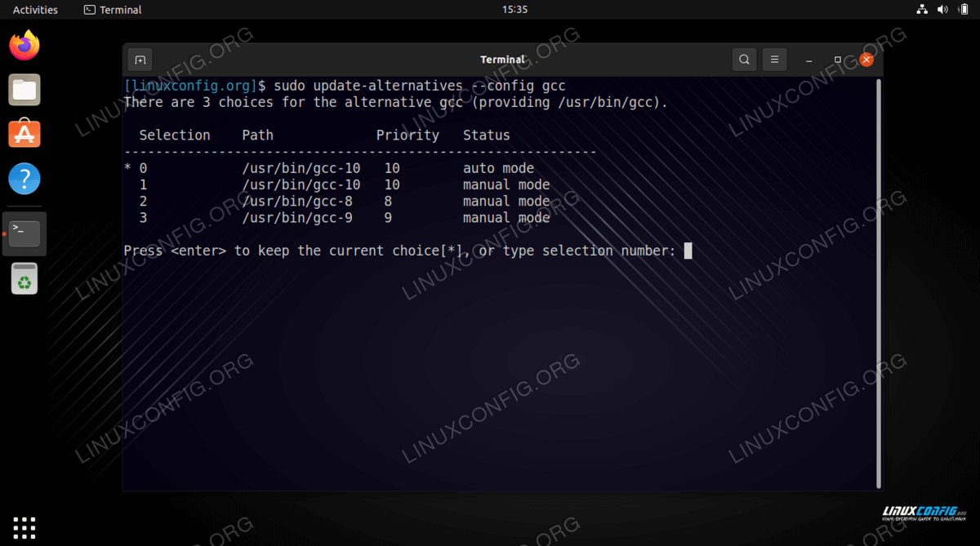Click the terminal search icon
Viewport: 980px width, 546px height.
tap(744, 60)
